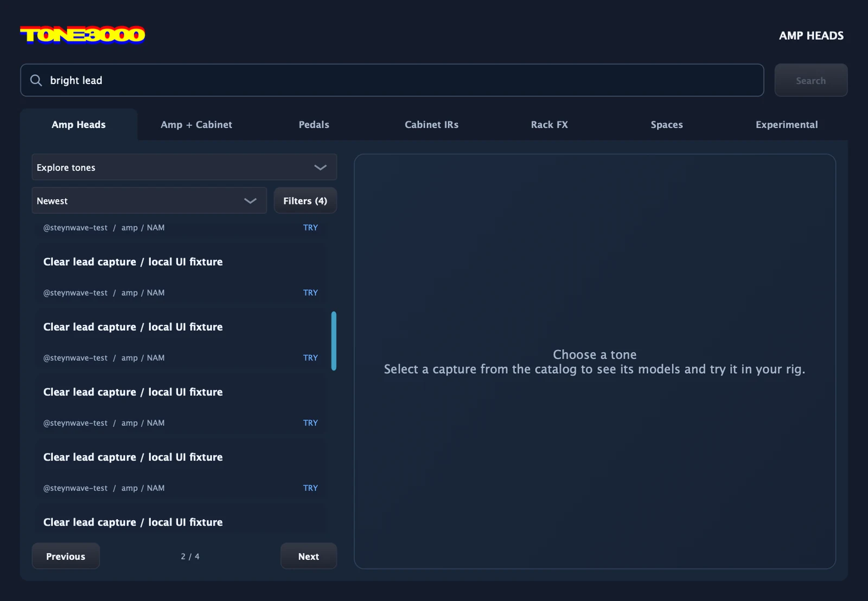This screenshot has width=868, height=601.
Task: Open the Amp + Cabinet tab
Action: point(196,124)
